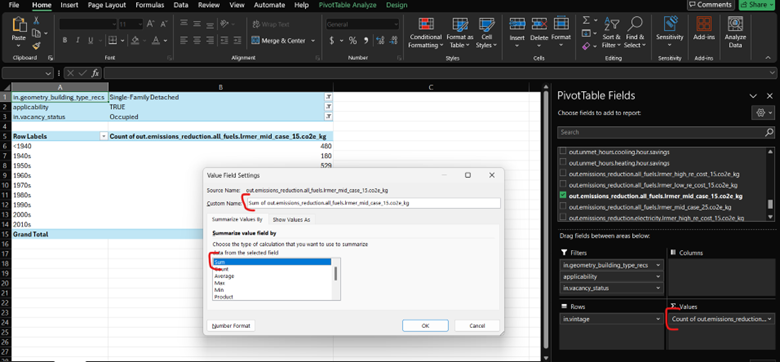Uncheck the lrmer_mid_case_15 all_fuels field
This screenshot has height=362, width=780.
(x=563, y=195)
